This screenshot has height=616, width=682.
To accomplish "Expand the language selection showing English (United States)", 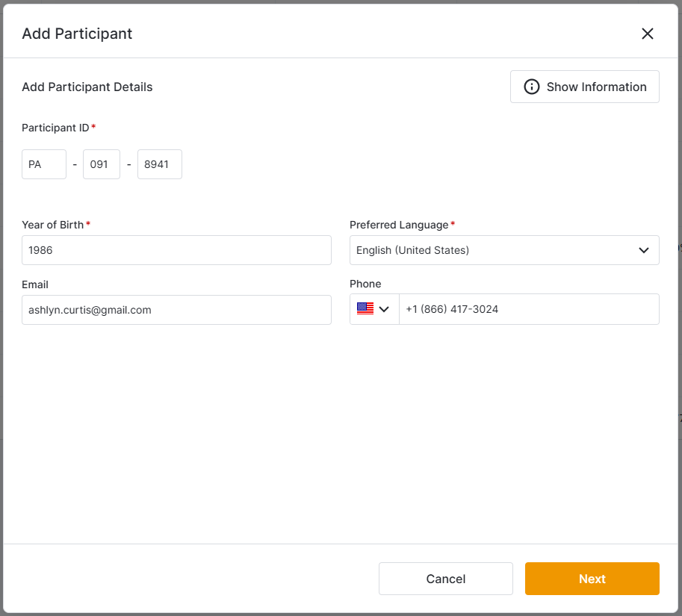I will tap(504, 250).
